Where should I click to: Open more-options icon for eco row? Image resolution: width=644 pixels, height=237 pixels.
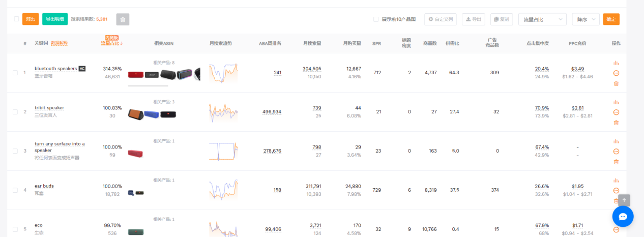[x=616, y=230]
